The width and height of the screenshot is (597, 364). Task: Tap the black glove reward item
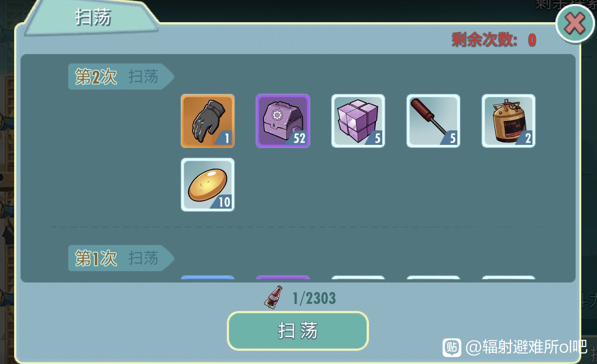(207, 121)
